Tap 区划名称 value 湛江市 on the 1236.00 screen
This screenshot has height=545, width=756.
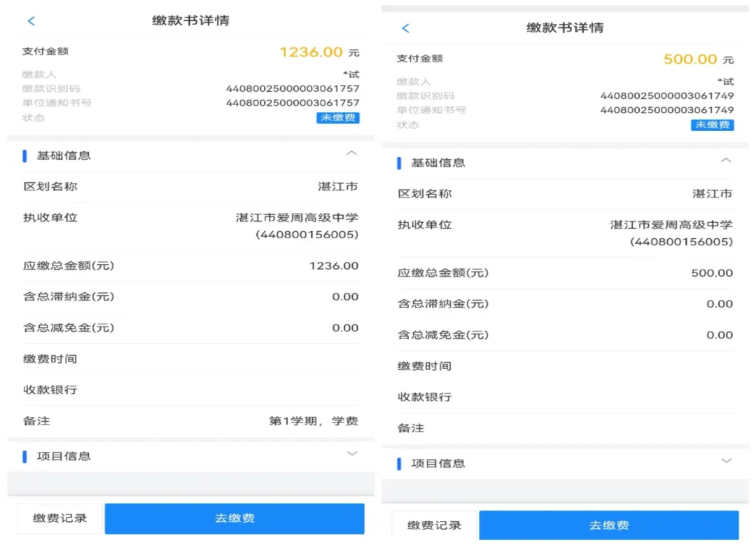338,186
